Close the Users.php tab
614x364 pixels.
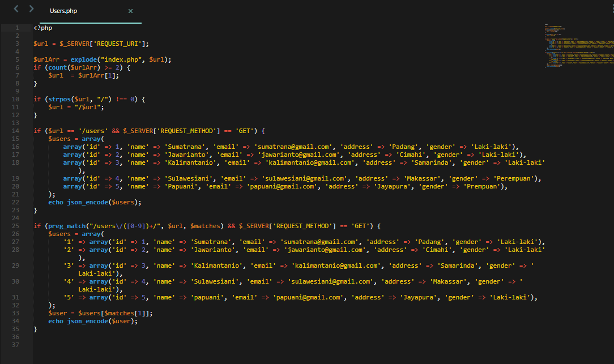click(x=130, y=10)
